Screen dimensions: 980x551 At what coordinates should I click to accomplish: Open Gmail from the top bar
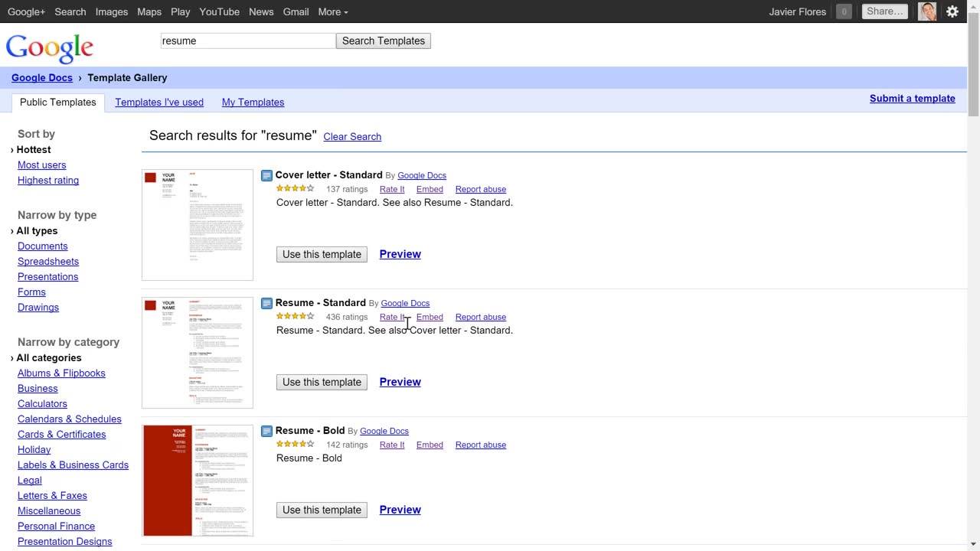(296, 11)
